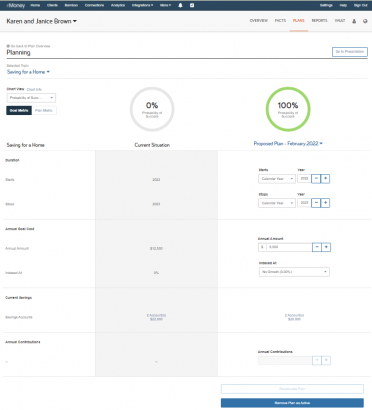The image size is (372, 410).
Task: Decrease the Starts year with minus button
Action: (x=316, y=179)
